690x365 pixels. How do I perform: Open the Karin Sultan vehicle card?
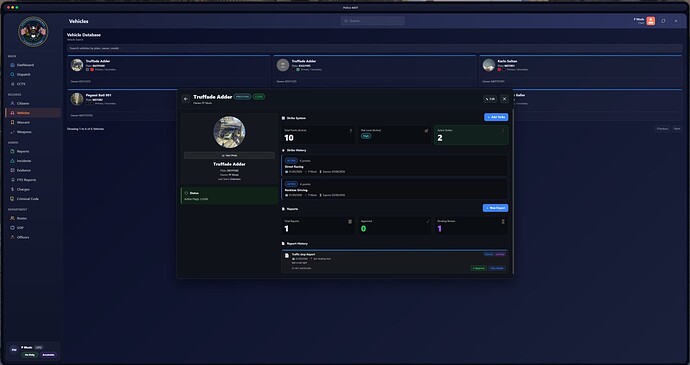point(580,70)
